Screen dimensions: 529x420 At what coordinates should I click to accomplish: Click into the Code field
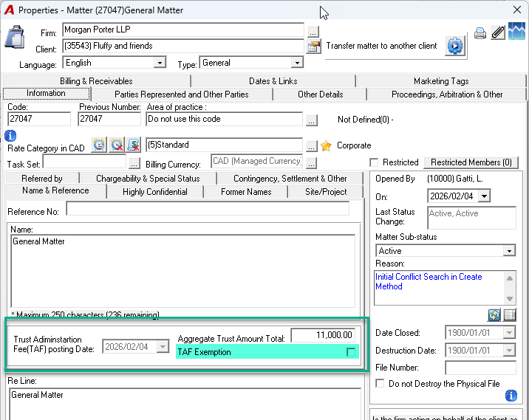click(39, 119)
